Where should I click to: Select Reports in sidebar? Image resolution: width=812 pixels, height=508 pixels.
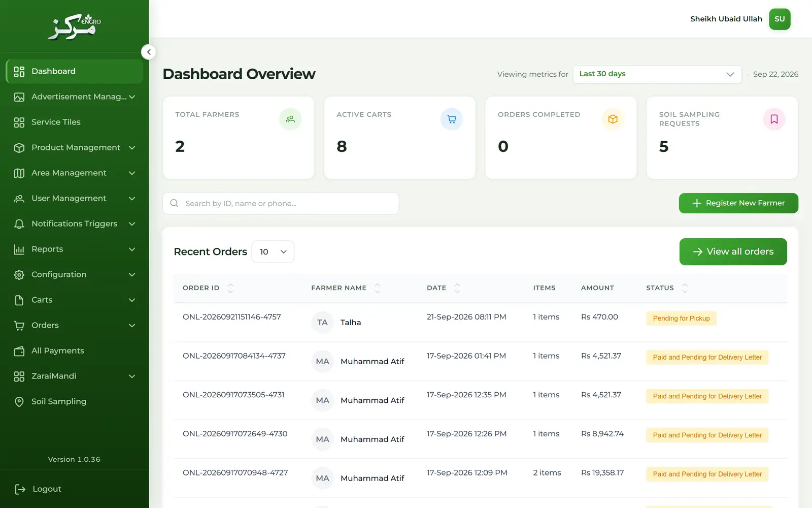(74, 249)
